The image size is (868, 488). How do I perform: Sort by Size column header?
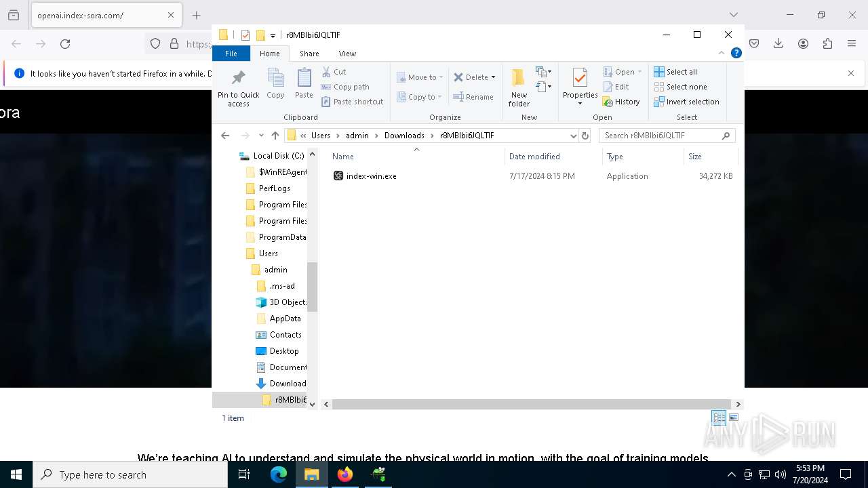point(711,157)
